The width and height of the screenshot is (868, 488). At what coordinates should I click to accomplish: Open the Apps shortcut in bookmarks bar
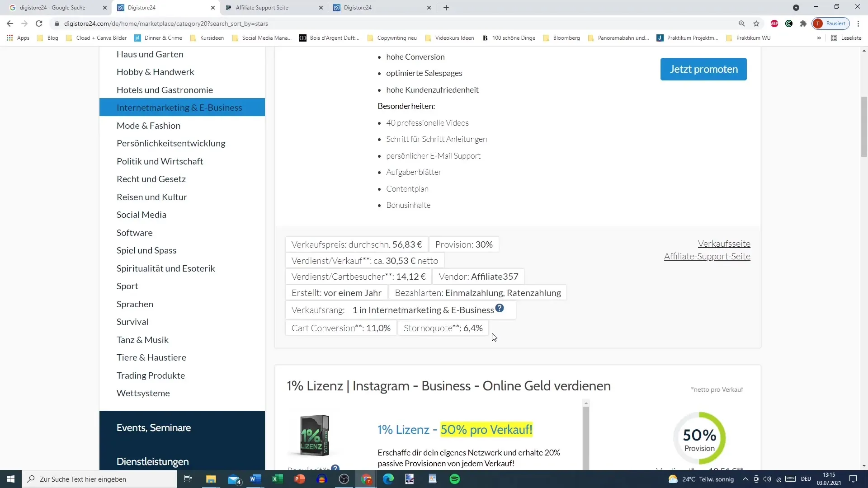click(18, 38)
